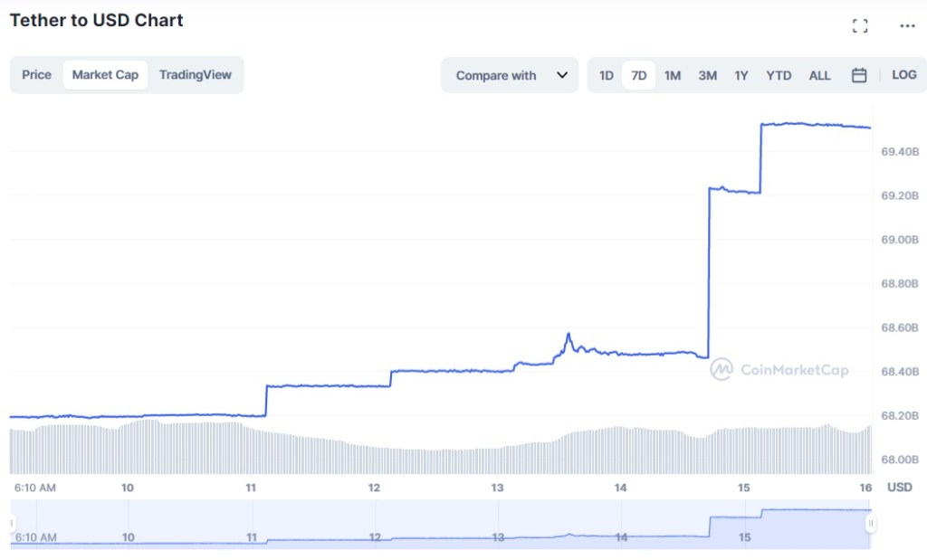Click date label 12 on main chart axis
Image resolution: width=927 pixels, height=560 pixels.
tap(374, 488)
